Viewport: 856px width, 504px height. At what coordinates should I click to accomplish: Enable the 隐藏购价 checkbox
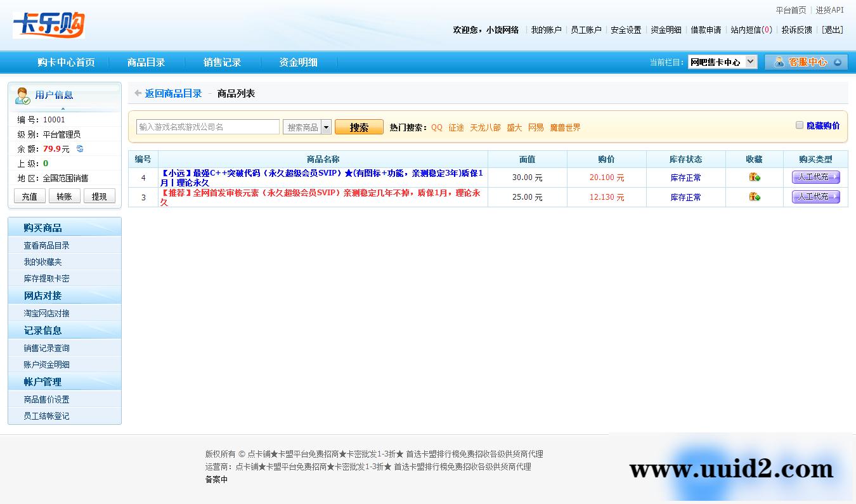tap(800, 125)
